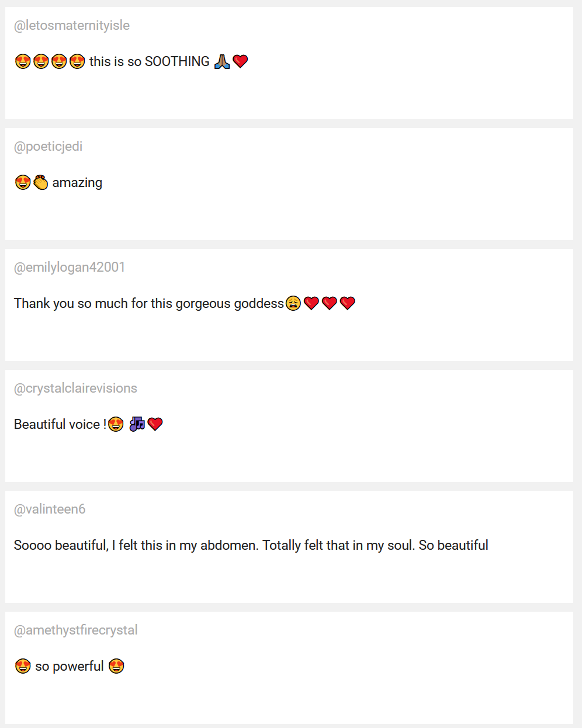Click heart-eyes emoji before 'so powerful'

click(23, 666)
